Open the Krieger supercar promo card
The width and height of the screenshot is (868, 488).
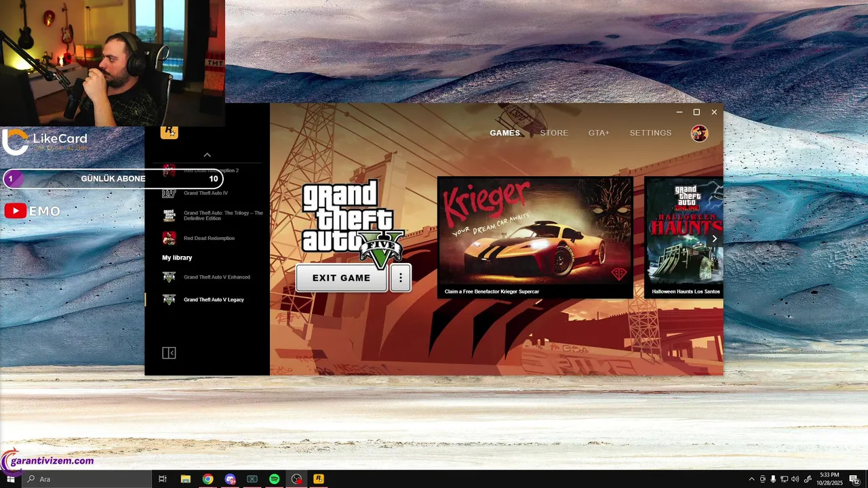(535, 237)
